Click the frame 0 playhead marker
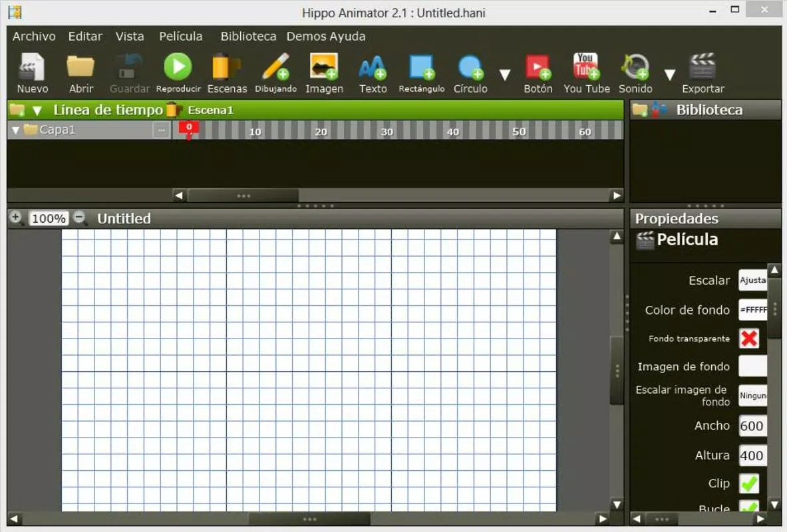The height and width of the screenshot is (532, 787). (x=189, y=129)
